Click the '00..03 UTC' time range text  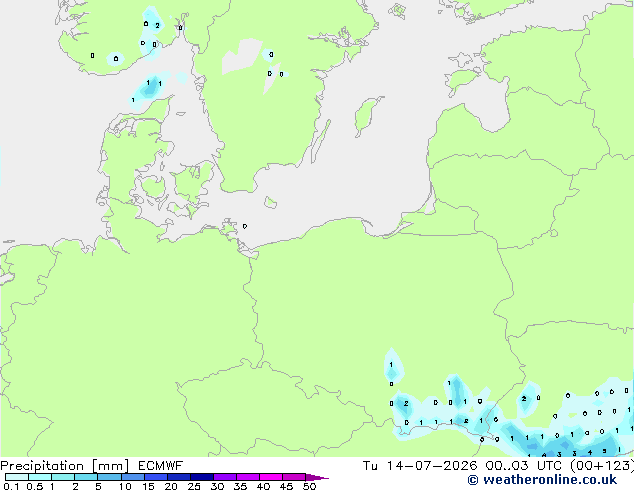point(523,466)
